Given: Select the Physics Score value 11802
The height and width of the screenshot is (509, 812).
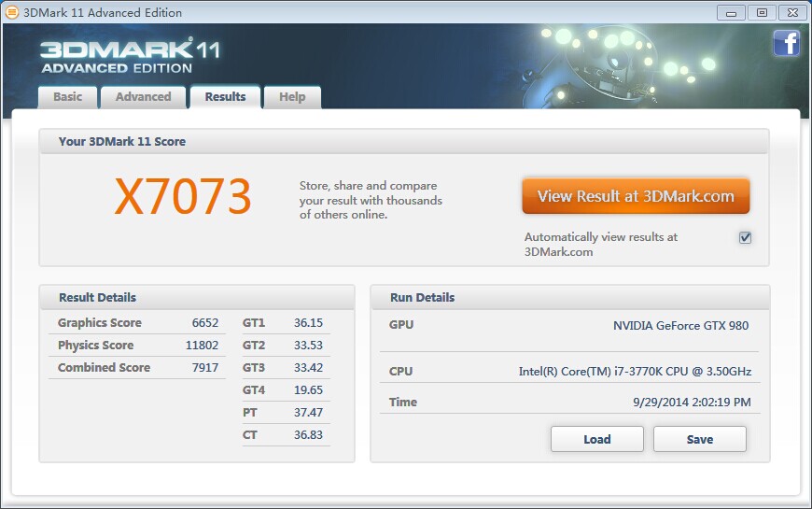Looking at the screenshot, I should [x=202, y=346].
